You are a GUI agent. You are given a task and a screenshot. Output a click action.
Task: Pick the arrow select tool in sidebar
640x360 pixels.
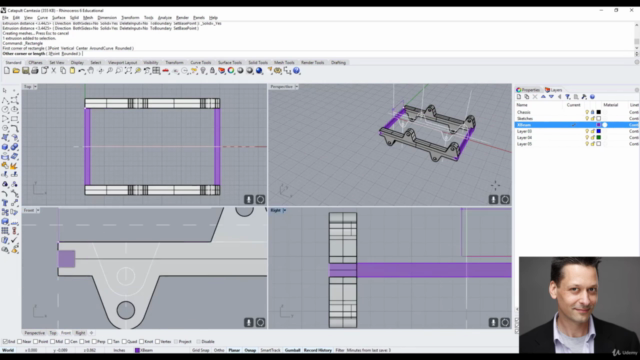(x=5, y=90)
